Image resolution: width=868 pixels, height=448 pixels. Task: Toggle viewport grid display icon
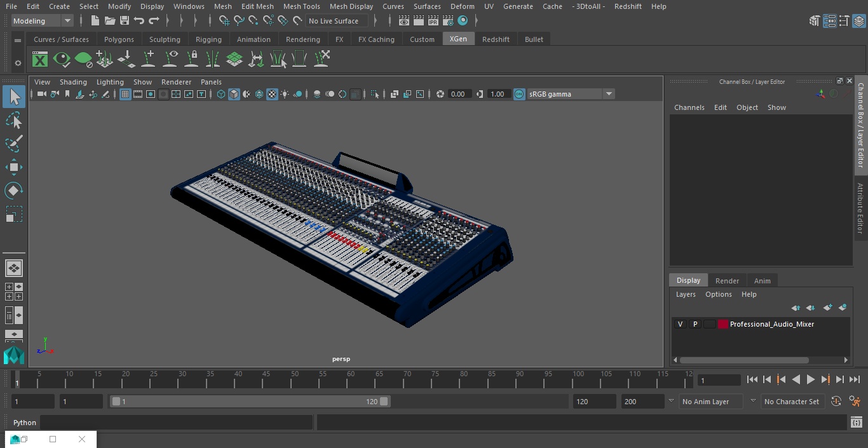(x=125, y=94)
